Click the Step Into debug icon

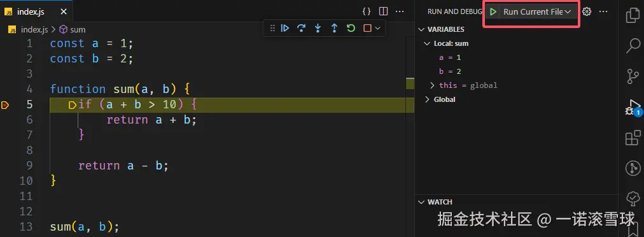pos(318,28)
